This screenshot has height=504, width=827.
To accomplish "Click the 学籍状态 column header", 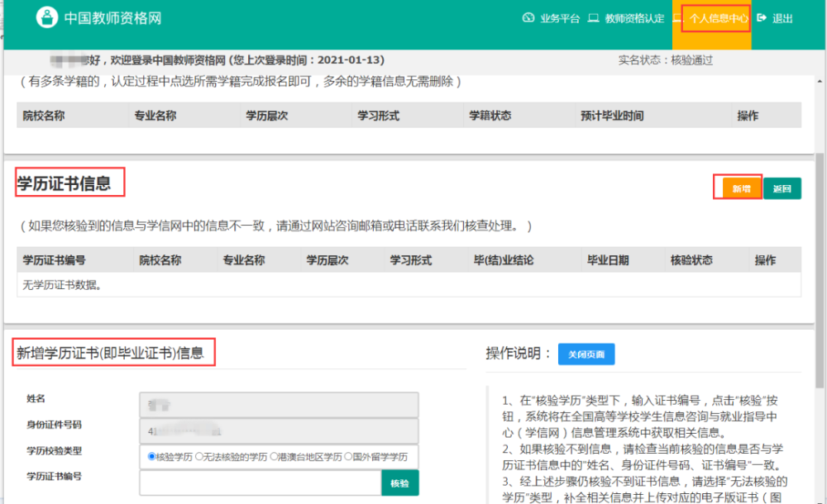I will point(490,116).
